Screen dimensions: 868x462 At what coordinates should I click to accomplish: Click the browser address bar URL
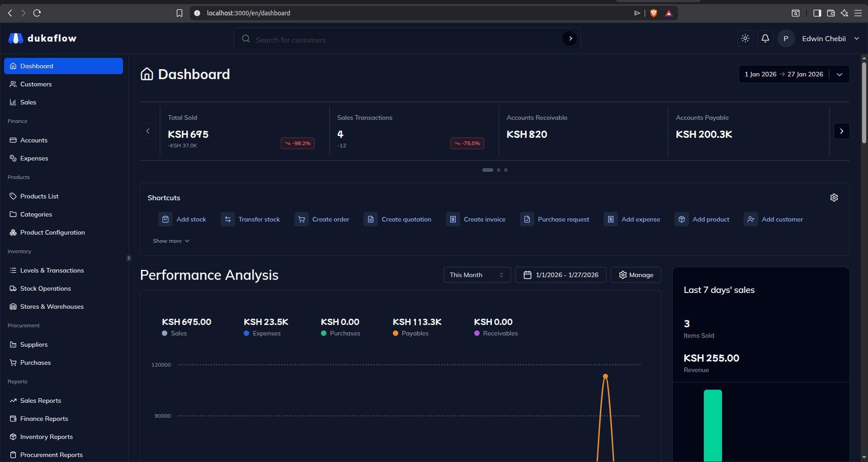pos(249,13)
